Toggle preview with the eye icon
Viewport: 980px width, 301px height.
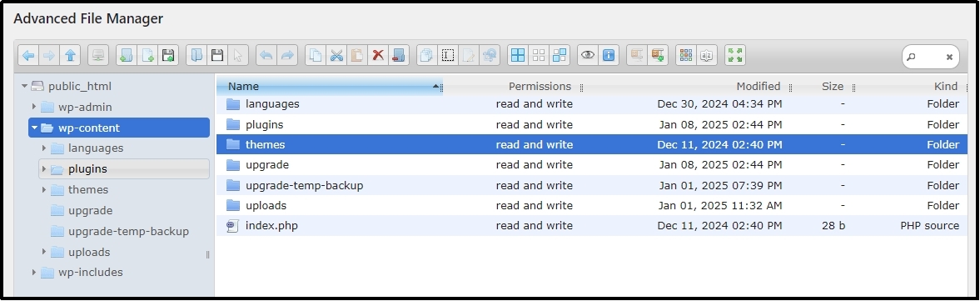coord(588,55)
